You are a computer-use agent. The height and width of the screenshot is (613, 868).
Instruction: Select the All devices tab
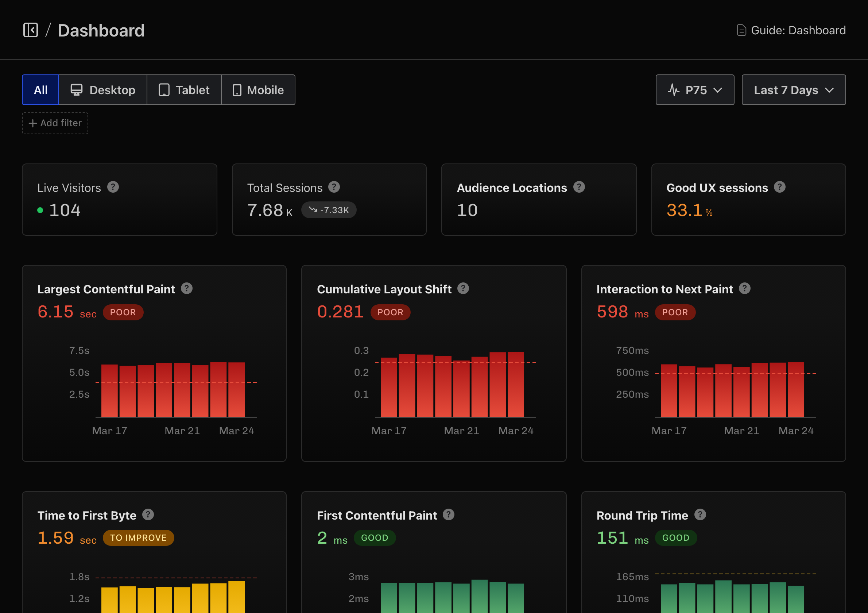tap(40, 90)
